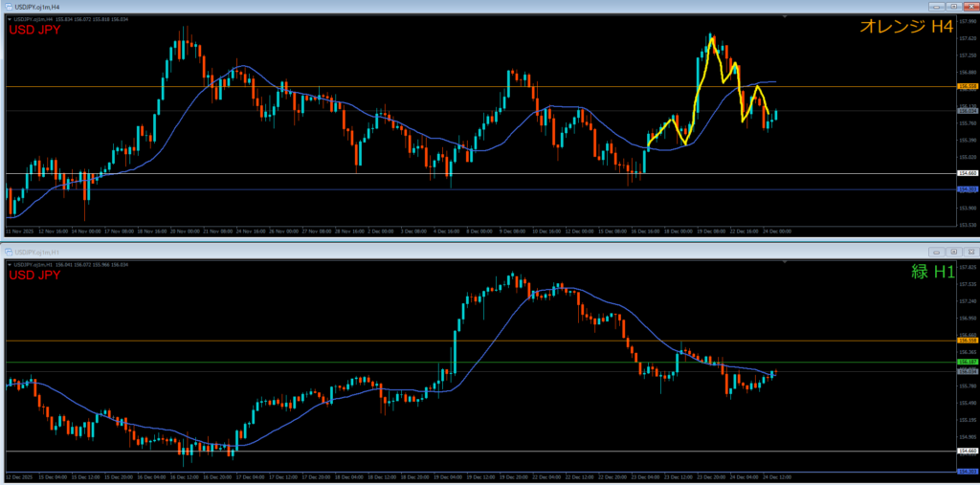Viewport: 980px width, 485px height.
Task: Click the red USD JPY label on H4 chart
Action: [x=34, y=31]
